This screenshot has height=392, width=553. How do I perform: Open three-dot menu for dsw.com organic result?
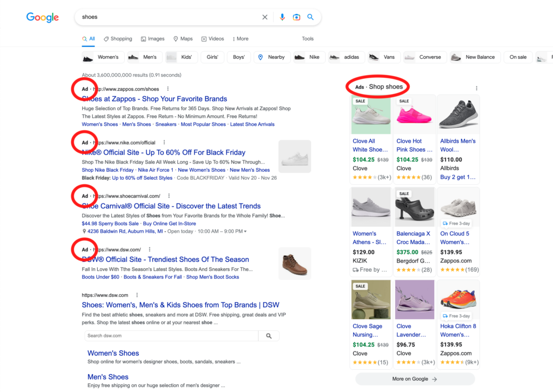click(x=137, y=295)
